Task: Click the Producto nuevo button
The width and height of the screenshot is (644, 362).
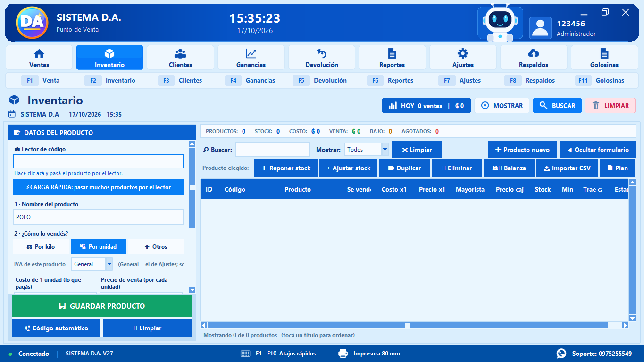Action: (x=522, y=150)
